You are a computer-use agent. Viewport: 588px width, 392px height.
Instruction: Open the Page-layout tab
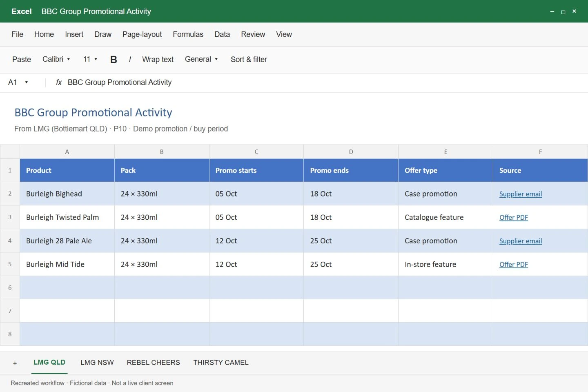142,34
